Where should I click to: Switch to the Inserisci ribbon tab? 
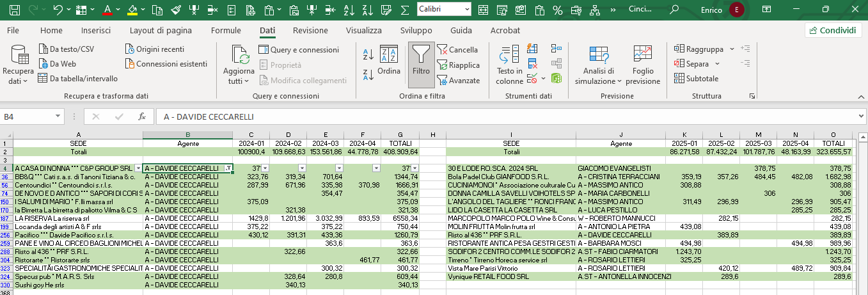tap(96, 30)
